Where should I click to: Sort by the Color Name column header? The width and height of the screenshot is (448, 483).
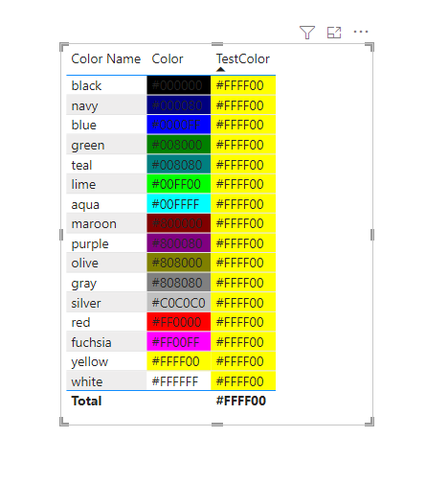coord(106,59)
